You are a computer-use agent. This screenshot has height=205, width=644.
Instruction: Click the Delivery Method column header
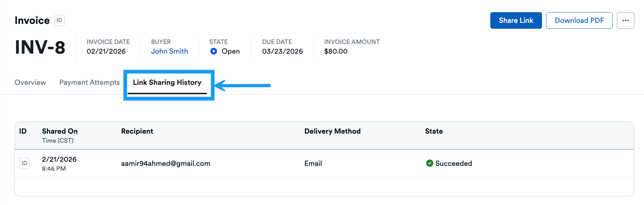332,131
